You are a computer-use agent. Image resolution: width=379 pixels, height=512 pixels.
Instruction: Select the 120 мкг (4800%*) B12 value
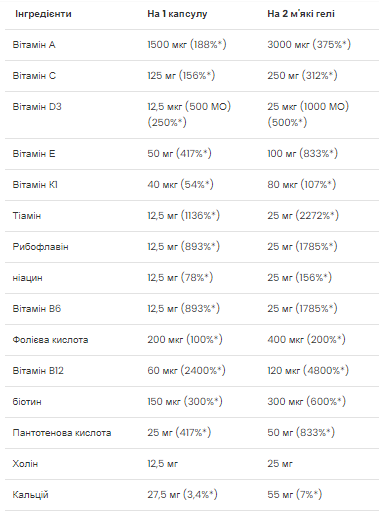(308, 371)
